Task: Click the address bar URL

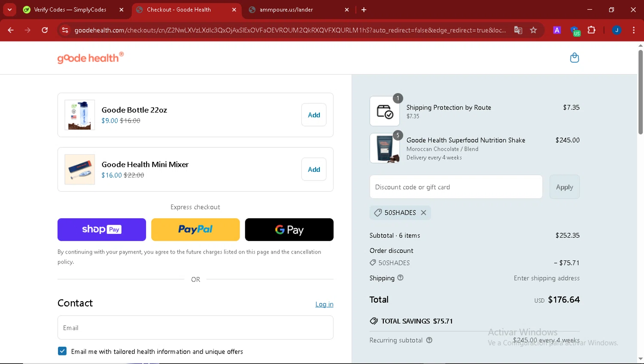Action: 290,31
